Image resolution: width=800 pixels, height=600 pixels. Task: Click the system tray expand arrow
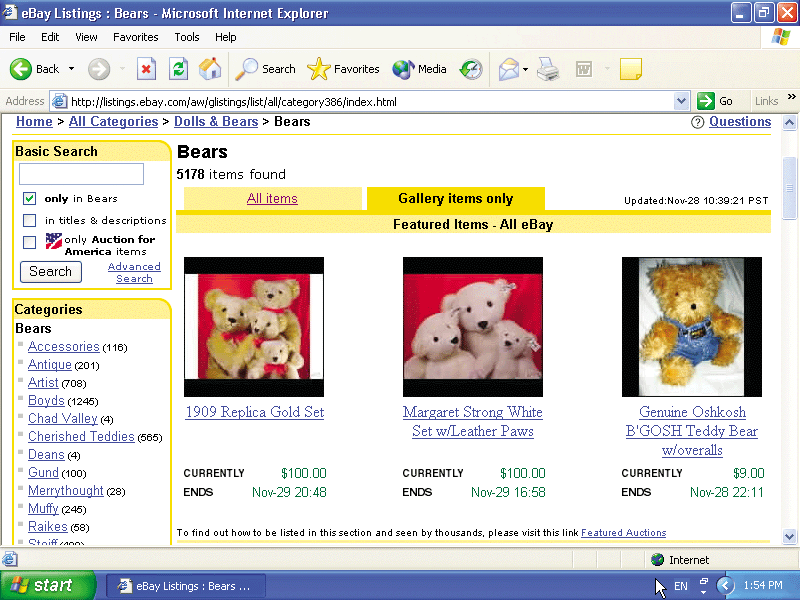[725, 585]
